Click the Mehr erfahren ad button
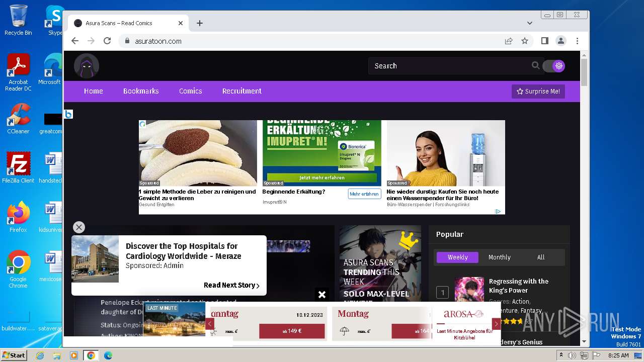This screenshot has width=644, height=362. point(364,194)
